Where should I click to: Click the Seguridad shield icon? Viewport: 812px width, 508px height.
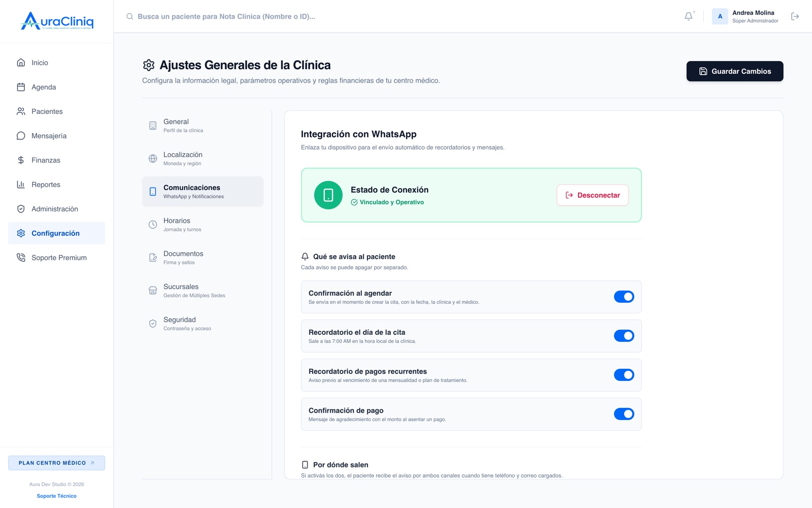point(153,324)
